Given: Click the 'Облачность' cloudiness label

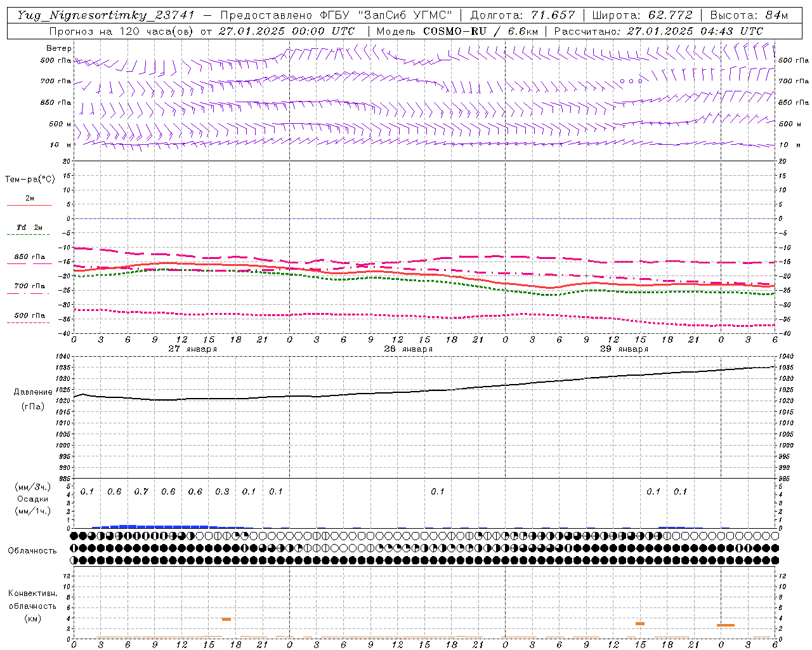Looking at the screenshot, I should (32, 550).
